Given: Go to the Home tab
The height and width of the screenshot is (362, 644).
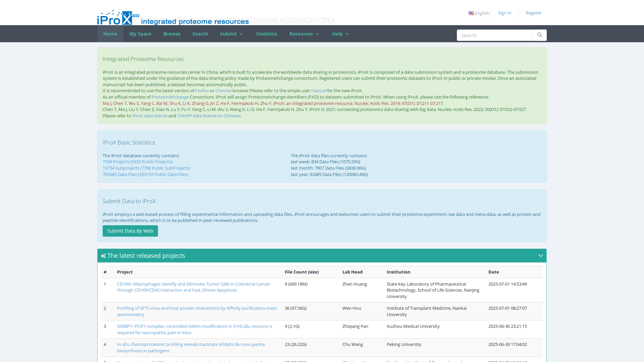Looking at the screenshot, I should click(x=110, y=34).
